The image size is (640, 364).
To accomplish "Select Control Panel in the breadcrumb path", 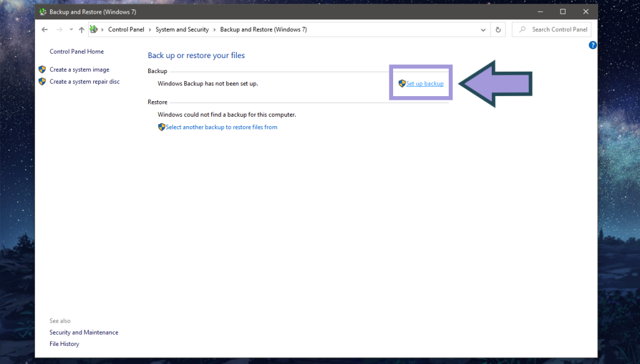I will [x=125, y=29].
